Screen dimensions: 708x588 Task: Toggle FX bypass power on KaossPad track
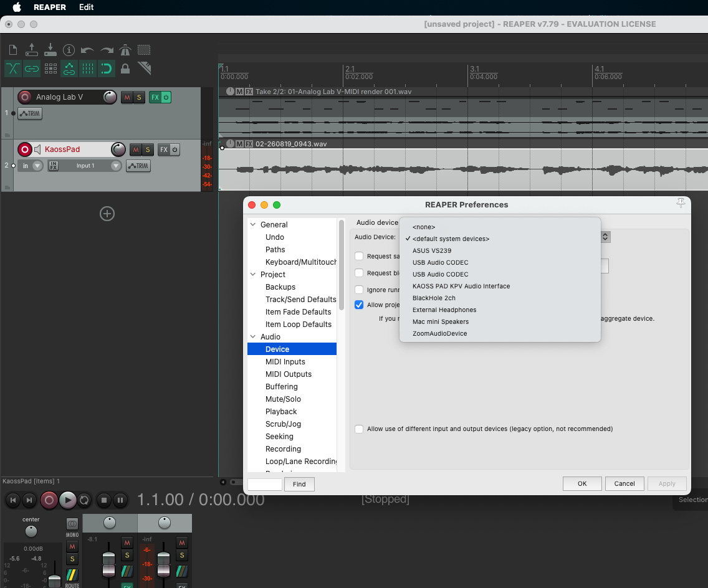tap(175, 149)
